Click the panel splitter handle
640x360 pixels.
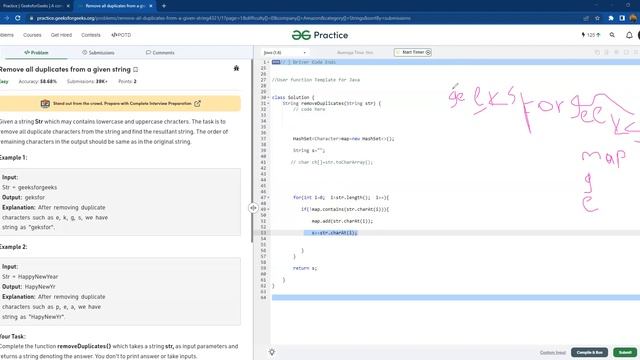click(x=253, y=208)
